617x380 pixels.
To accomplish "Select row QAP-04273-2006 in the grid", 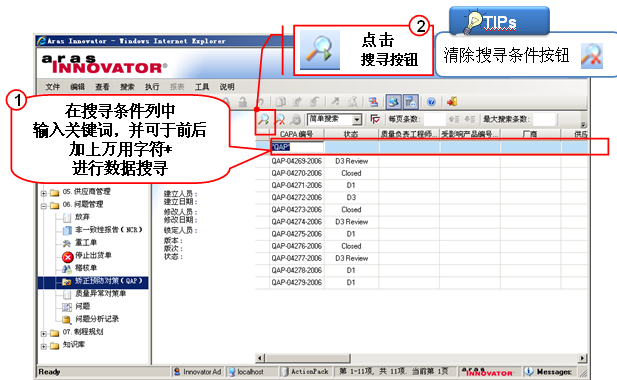I will coord(421,209).
